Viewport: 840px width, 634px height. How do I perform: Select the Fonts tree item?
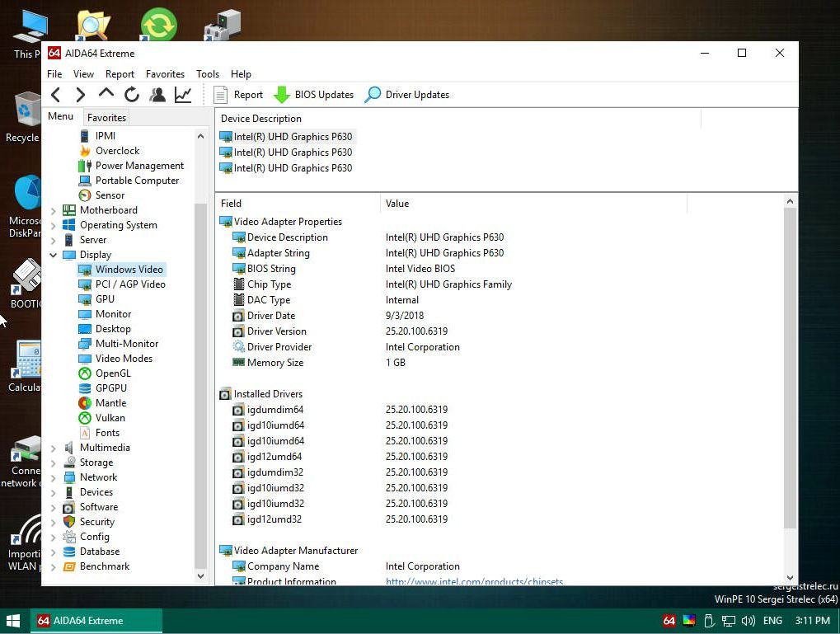click(x=107, y=433)
